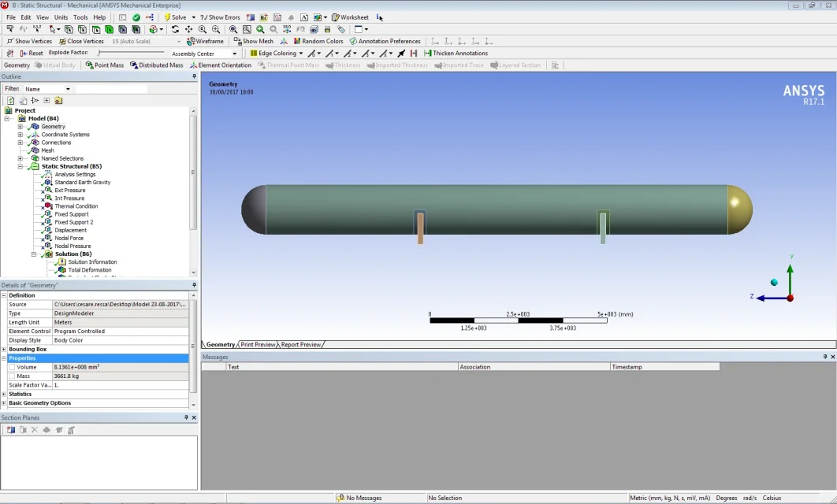
Task: Collapse the Static Structural (B5) node
Action: (x=20, y=166)
